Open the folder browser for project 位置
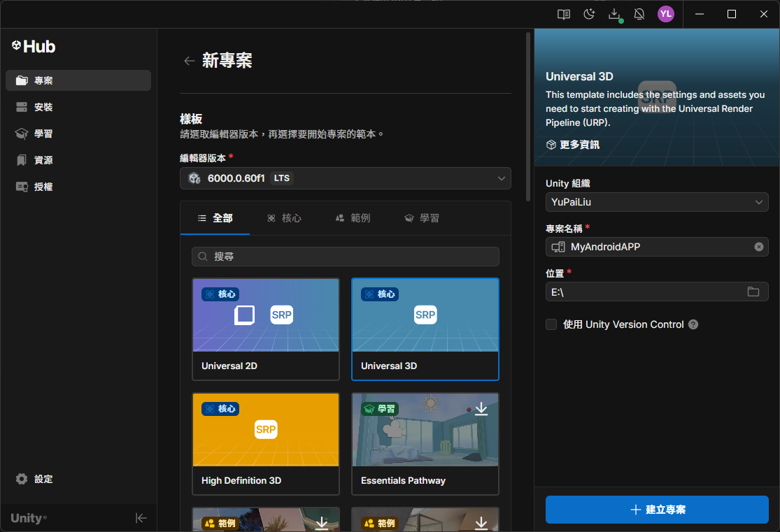The height and width of the screenshot is (532, 780). click(754, 292)
